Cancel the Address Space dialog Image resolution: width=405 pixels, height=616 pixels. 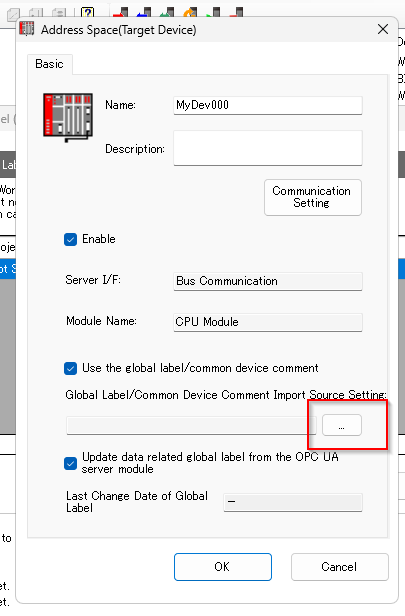click(x=339, y=566)
